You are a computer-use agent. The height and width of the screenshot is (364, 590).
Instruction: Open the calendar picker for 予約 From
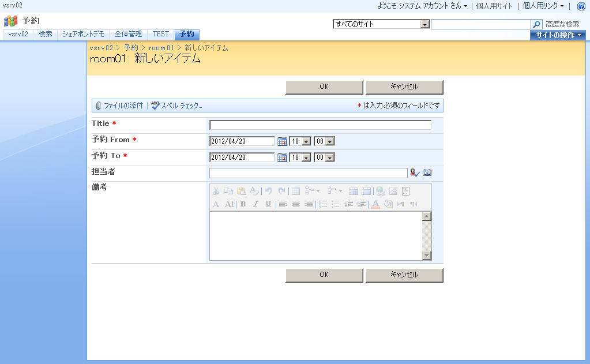click(x=282, y=141)
